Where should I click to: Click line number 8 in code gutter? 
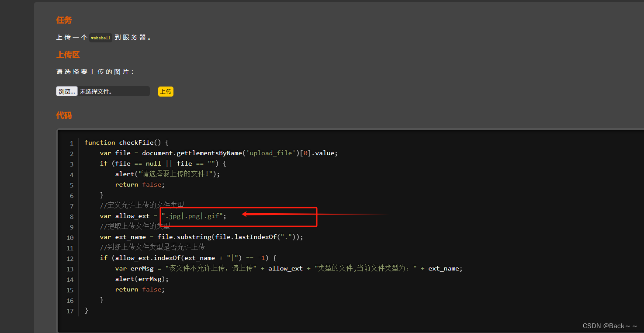72,216
